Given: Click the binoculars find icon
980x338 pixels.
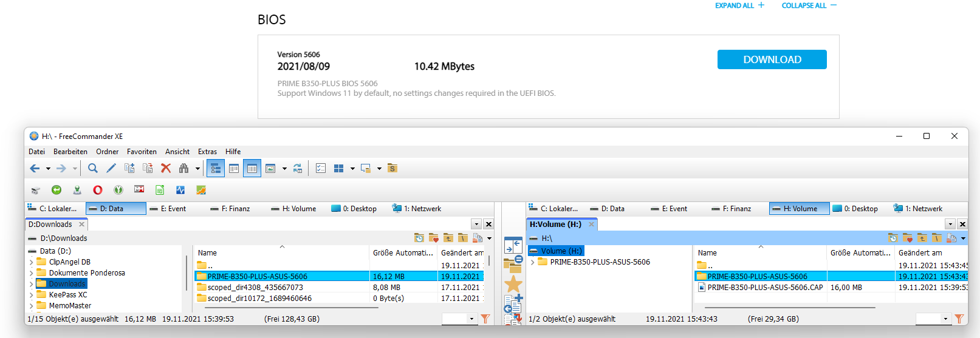Looking at the screenshot, I should point(184,169).
